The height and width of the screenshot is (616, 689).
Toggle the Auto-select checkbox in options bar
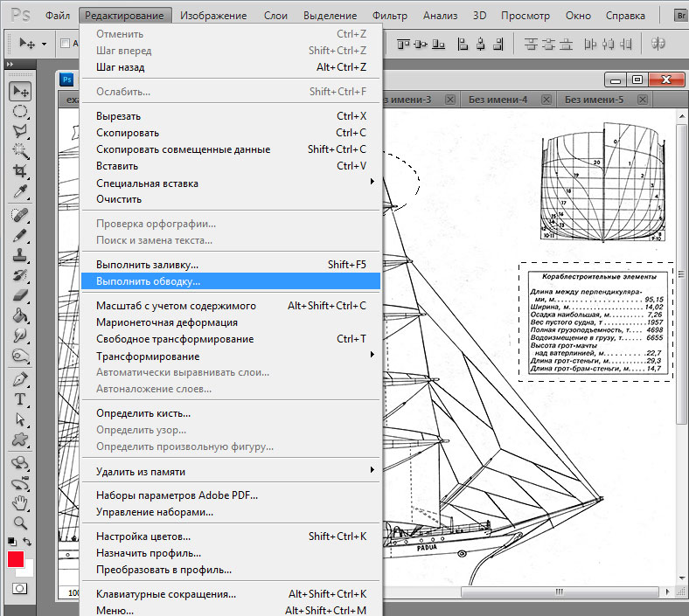[65, 43]
